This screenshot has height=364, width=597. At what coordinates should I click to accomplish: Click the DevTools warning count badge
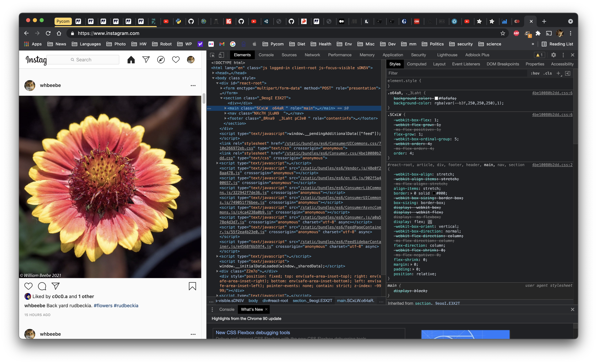point(539,55)
